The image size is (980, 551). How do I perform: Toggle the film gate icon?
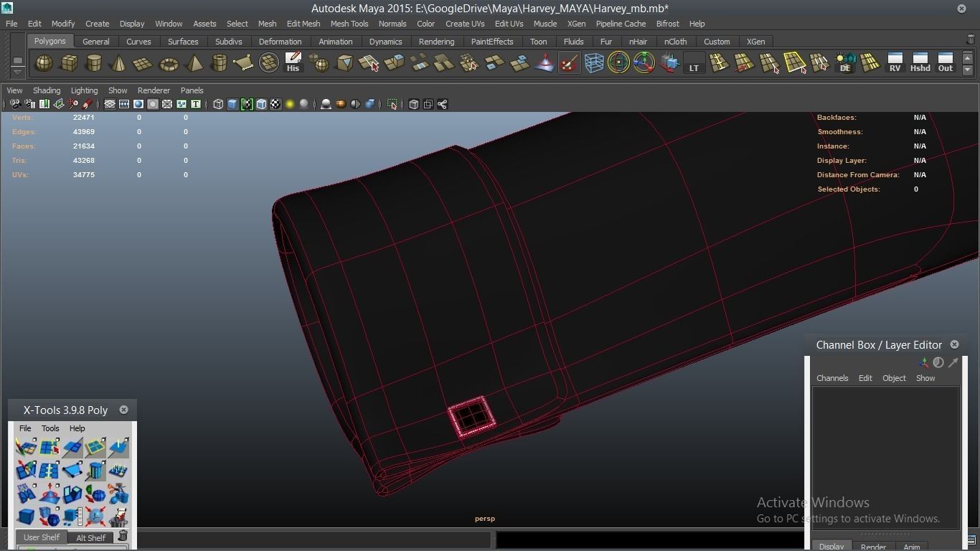(x=124, y=105)
